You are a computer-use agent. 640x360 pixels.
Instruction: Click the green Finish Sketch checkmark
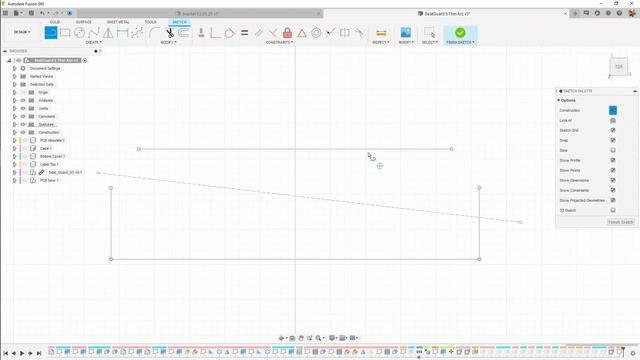pyautogui.click(x=460, y=33)
